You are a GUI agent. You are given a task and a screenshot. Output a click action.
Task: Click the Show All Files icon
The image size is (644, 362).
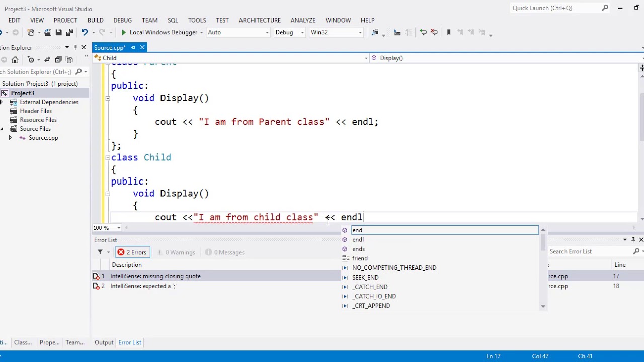(x=69, y=60)
